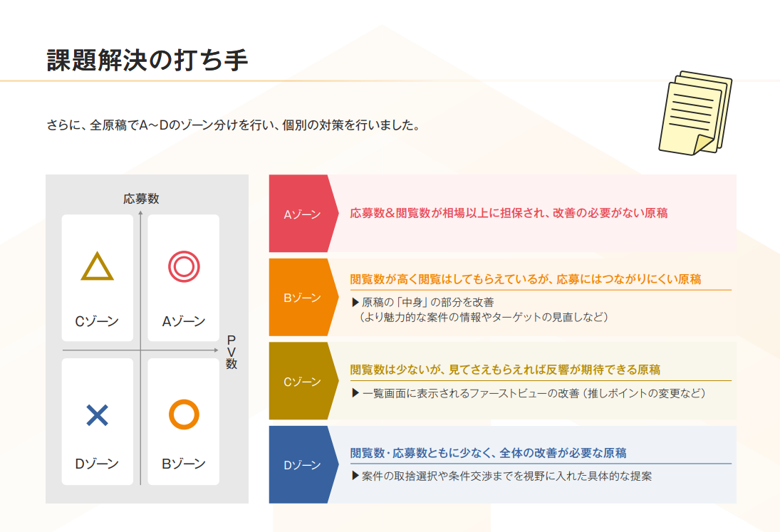Viewport: 780px width, 532px height.
Task: Select the Dゾーン label under the X
Action: [x=97, y=464]
